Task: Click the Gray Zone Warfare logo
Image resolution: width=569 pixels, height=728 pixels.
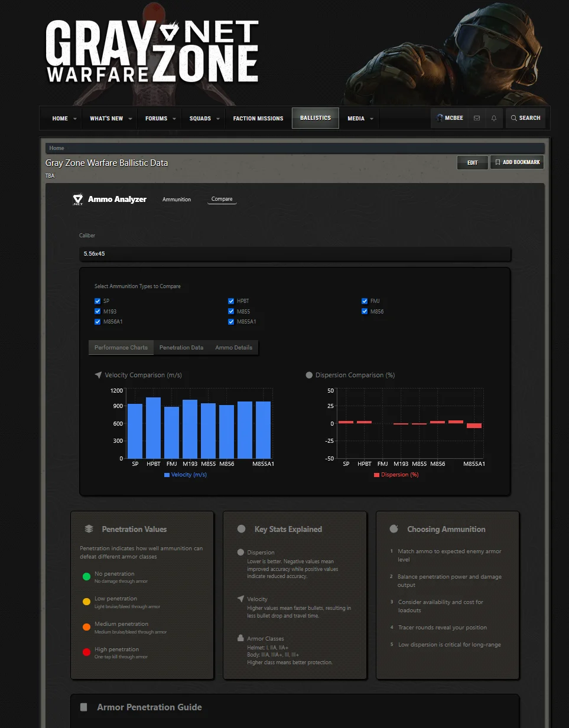Action: 152,51
